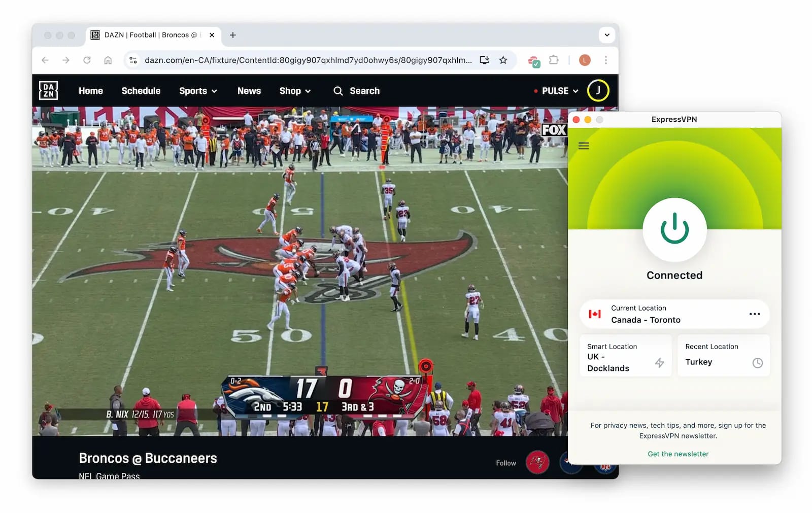Bookmark this page with the star icon
This screenshot has height=513, width=812.
(503, 60)
